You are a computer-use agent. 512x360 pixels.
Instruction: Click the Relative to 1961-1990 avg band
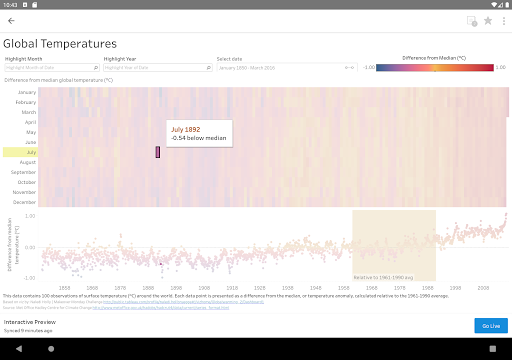click(394, 245)
